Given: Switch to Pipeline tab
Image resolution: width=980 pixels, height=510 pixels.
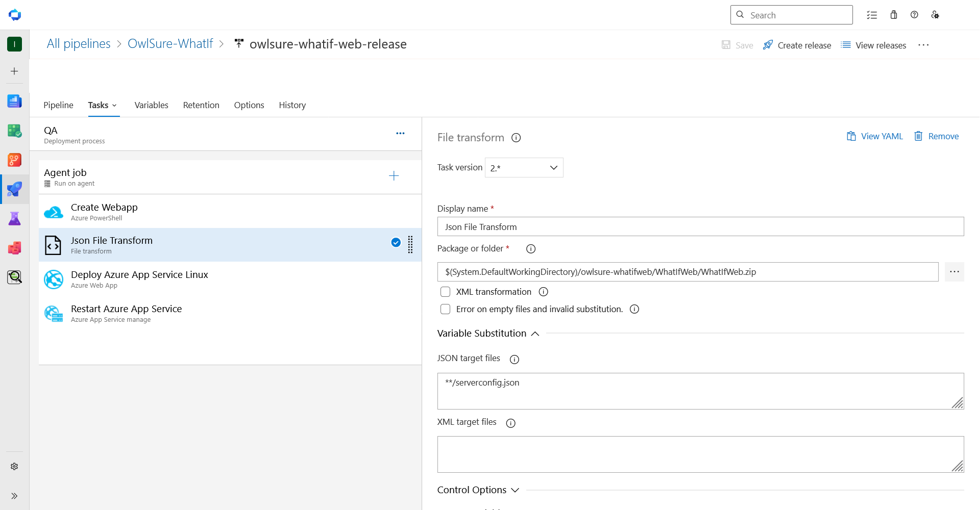Looking at the screenshot, I should click(58, 105).
